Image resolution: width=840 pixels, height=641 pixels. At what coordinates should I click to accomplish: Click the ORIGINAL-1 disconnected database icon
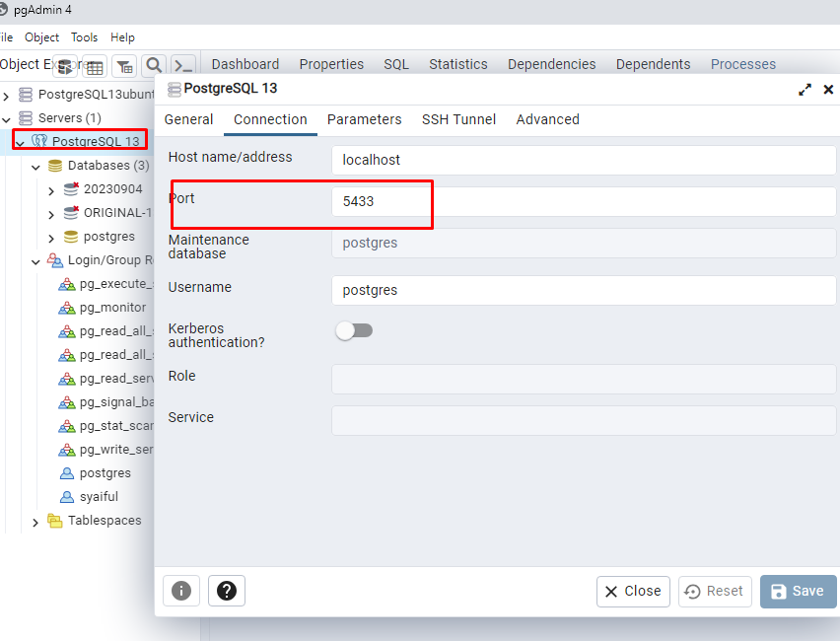[x=71, y=212]
